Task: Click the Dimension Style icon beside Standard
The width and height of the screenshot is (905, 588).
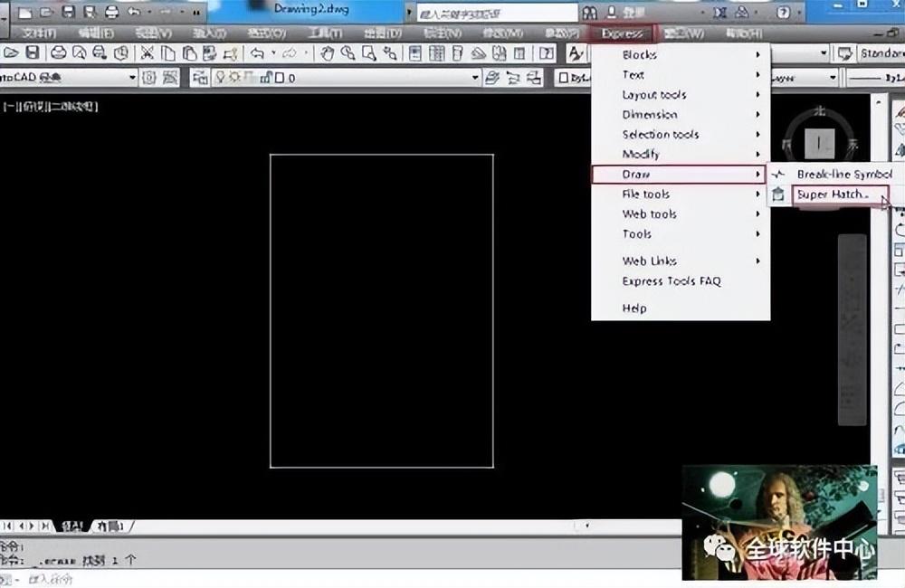Action: 845,53
